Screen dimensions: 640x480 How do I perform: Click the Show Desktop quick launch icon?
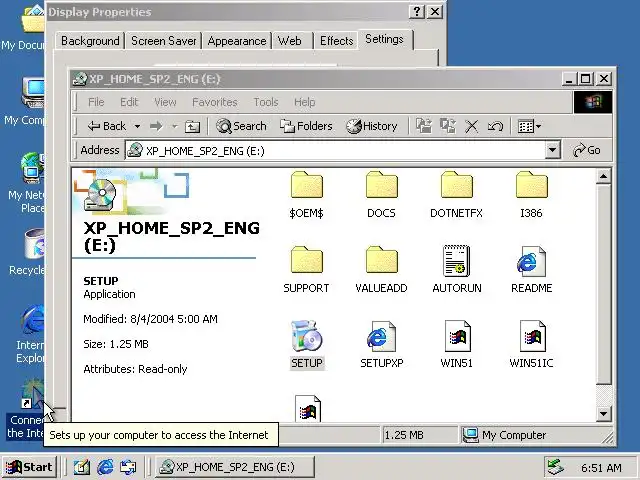81,467
